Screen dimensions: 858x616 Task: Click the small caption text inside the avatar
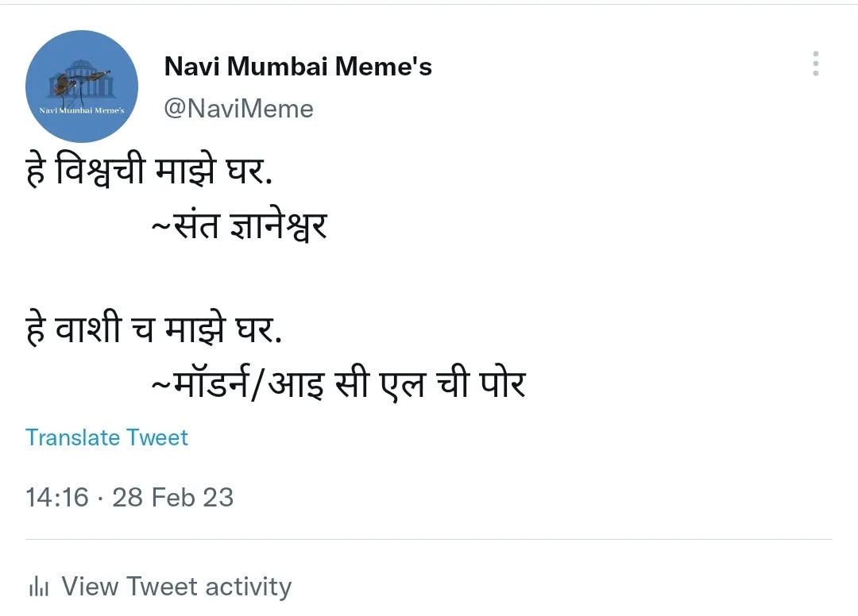(82, 110)
